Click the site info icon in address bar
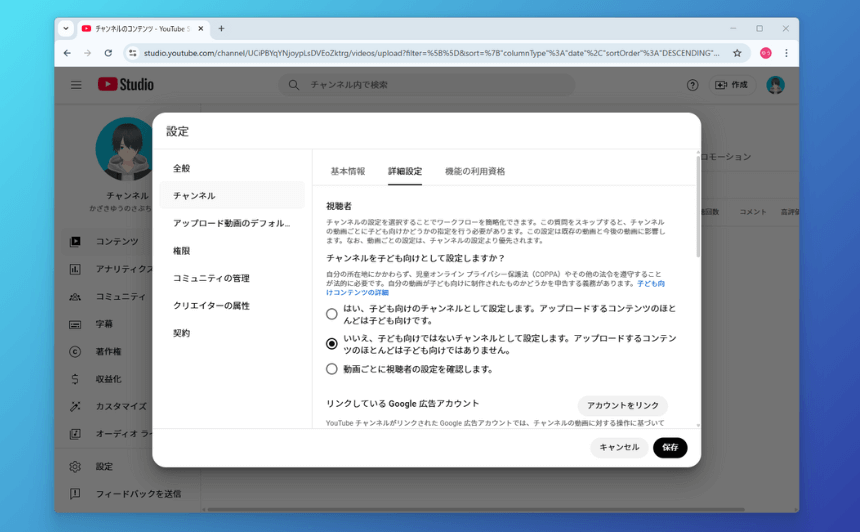860x532 pixels. pyautogui.click(x=133, y=53)
